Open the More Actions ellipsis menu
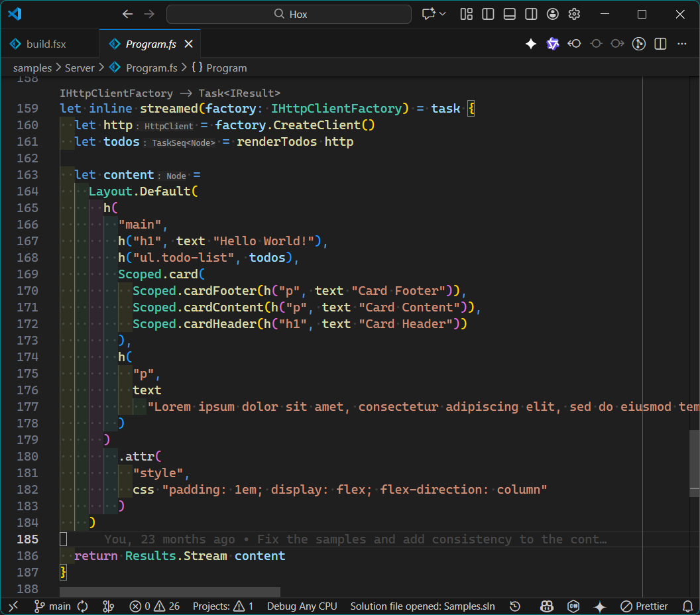The height and width of the screenshot is (615, 700). (682, 44)
